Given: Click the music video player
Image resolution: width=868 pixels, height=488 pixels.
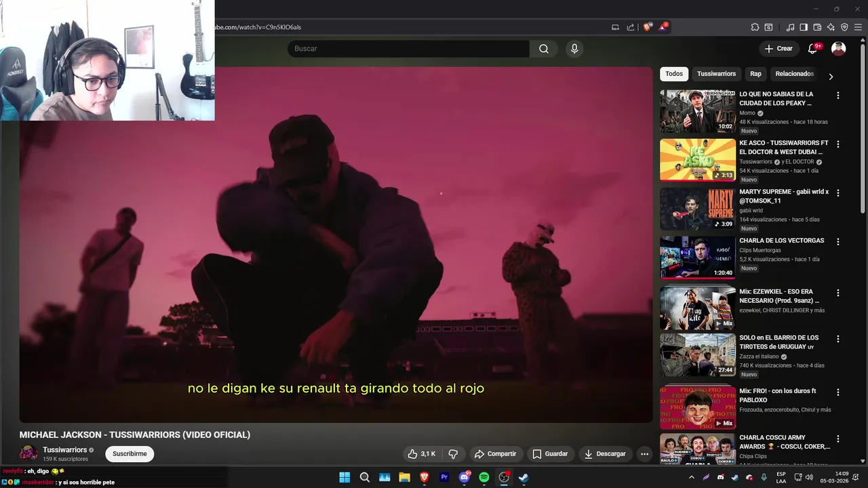Looking at the screenshot, I should tap(336, 244).
